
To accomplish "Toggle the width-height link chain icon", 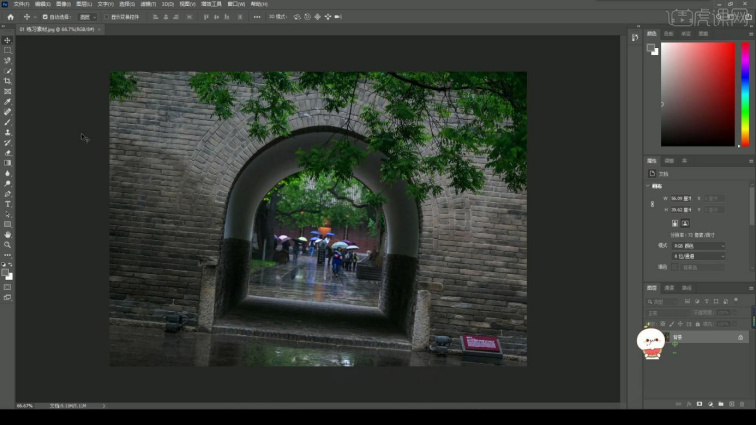I will coord(652,204).
